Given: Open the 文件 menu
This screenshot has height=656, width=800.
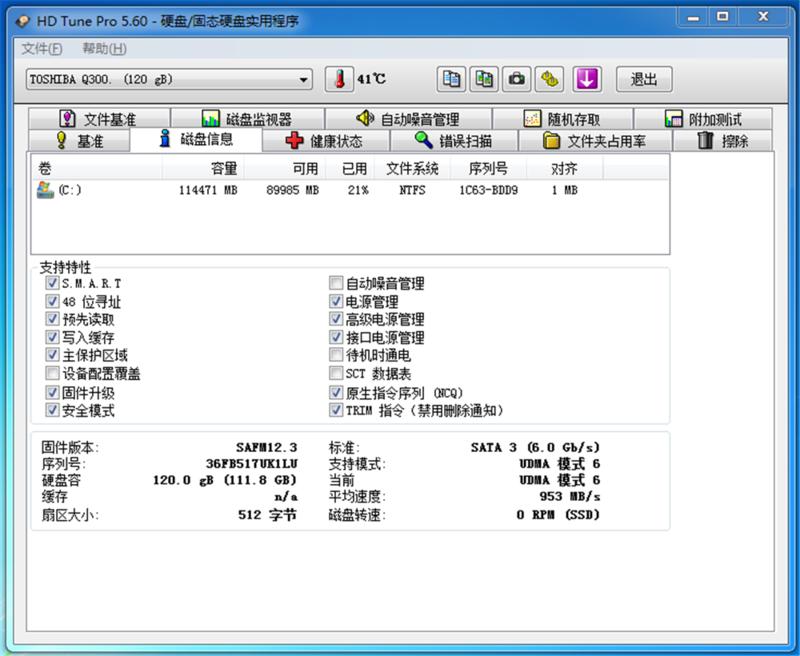Looking at the screenshot, I should [42, 49].
